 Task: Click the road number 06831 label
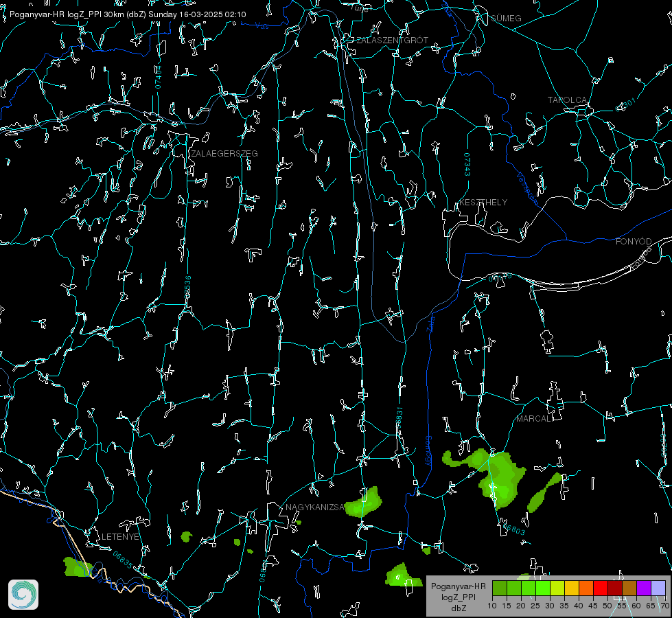click(399, 417)
